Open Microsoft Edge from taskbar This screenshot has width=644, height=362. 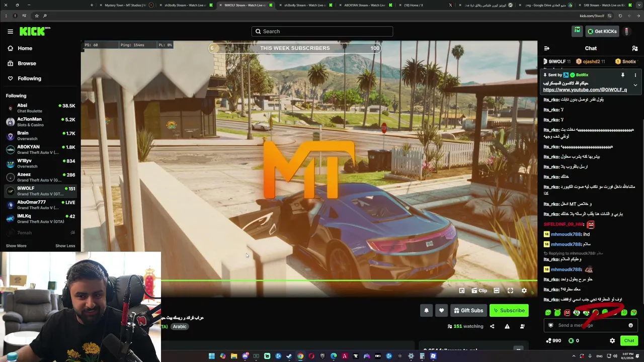pyautogui.click(x=334, y=356)
